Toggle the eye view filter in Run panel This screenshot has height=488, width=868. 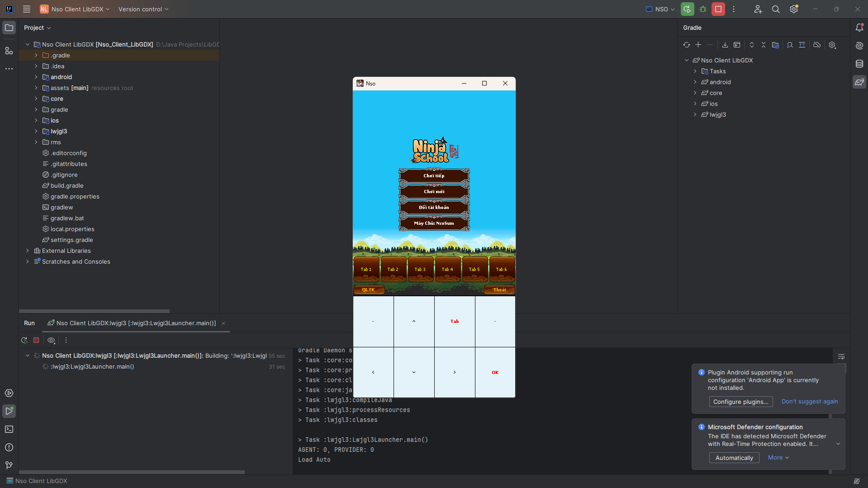[x=51, y=340]
